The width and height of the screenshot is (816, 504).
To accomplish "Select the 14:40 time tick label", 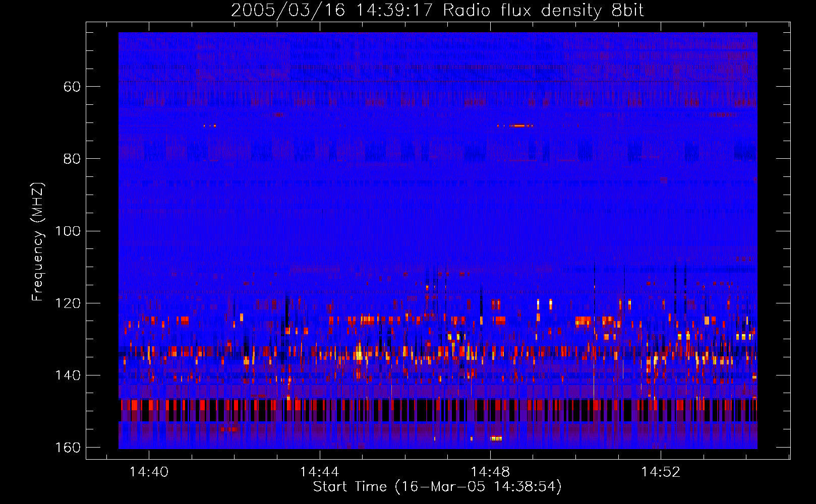I will (149, 472).
